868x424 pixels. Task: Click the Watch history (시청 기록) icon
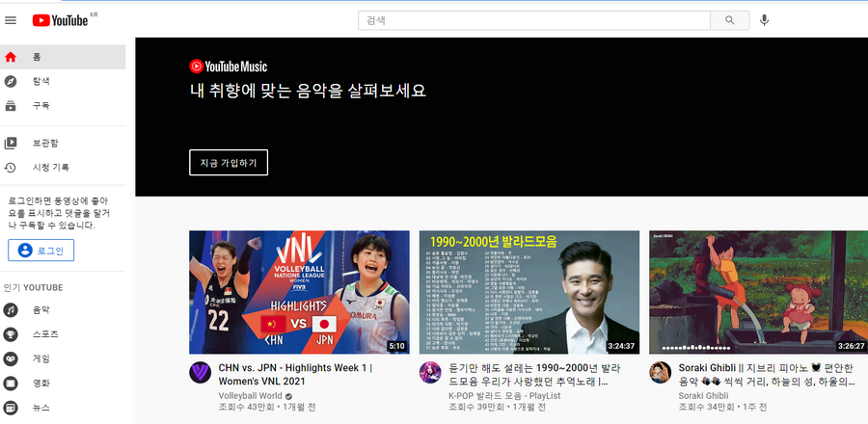coord(11,168)
